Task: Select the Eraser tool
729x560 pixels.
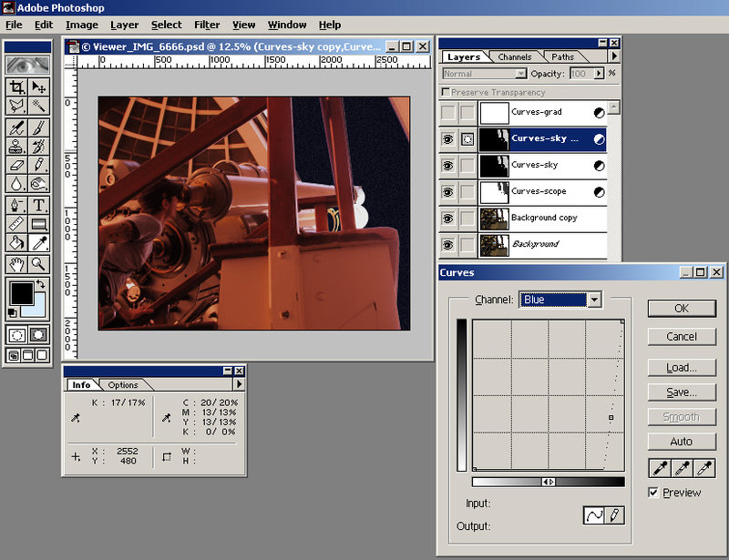Action: click(16, 165)
